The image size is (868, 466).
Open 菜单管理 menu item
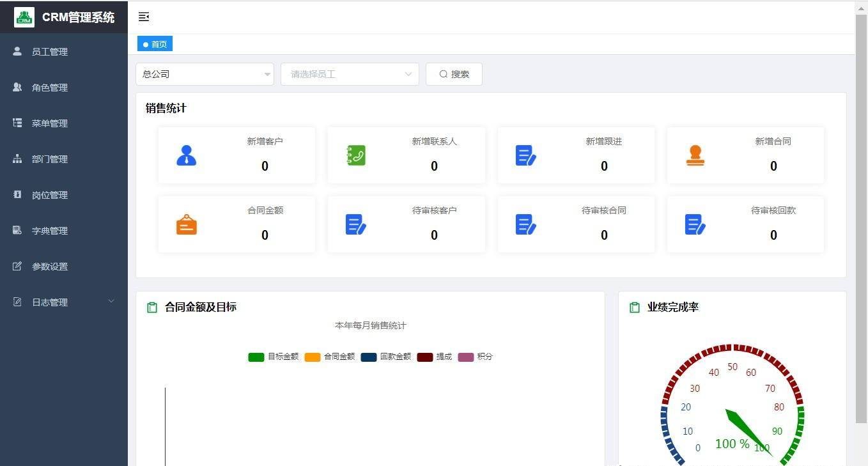click(x=64, y=123)
